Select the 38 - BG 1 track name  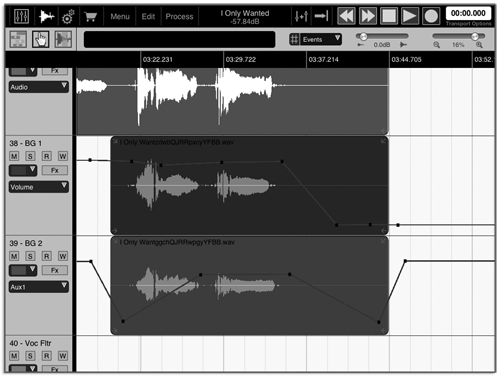point(26,143)
